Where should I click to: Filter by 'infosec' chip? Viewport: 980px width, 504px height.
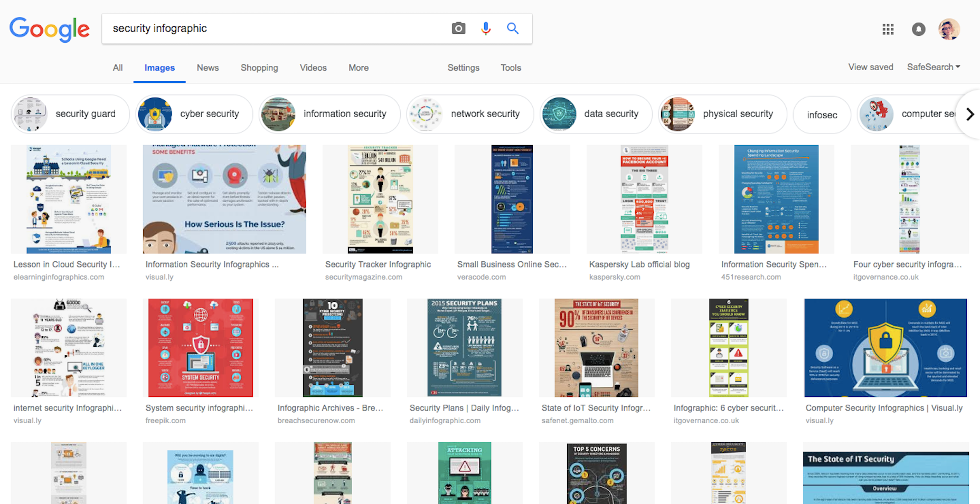point(822,115)
